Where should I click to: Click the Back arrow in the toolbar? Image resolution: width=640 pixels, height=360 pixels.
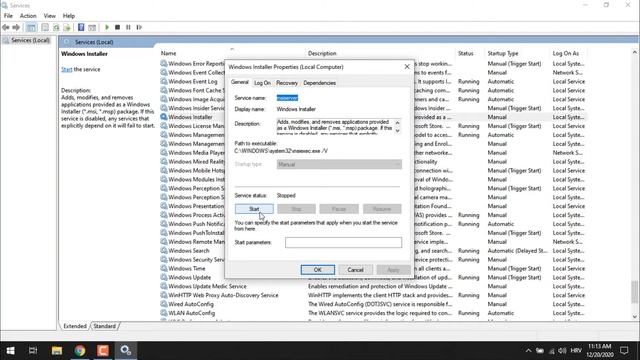(x=6, y=27)
